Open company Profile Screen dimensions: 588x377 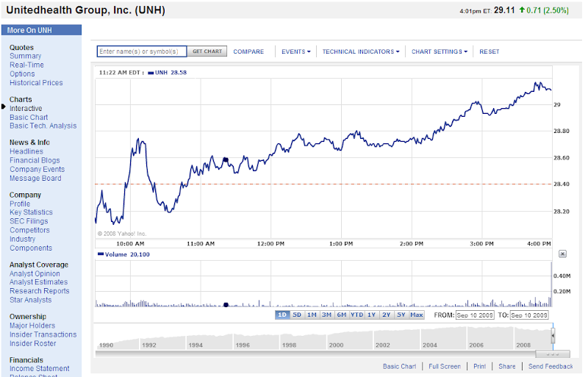click(x=20, y=204)
